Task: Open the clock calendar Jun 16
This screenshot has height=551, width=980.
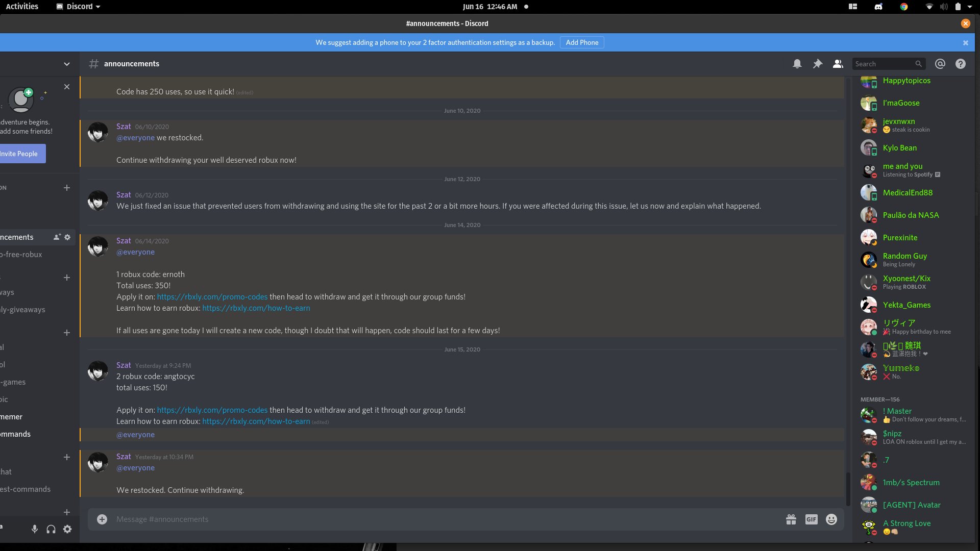Action: point(490,7)
